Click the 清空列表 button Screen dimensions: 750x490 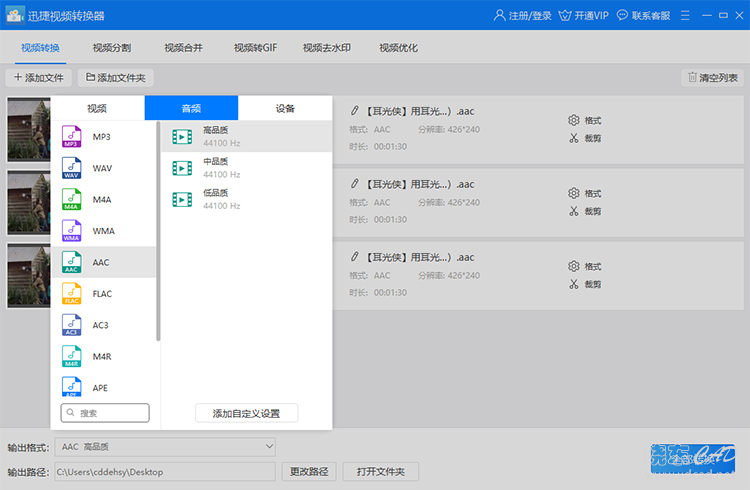coord(712,78)
